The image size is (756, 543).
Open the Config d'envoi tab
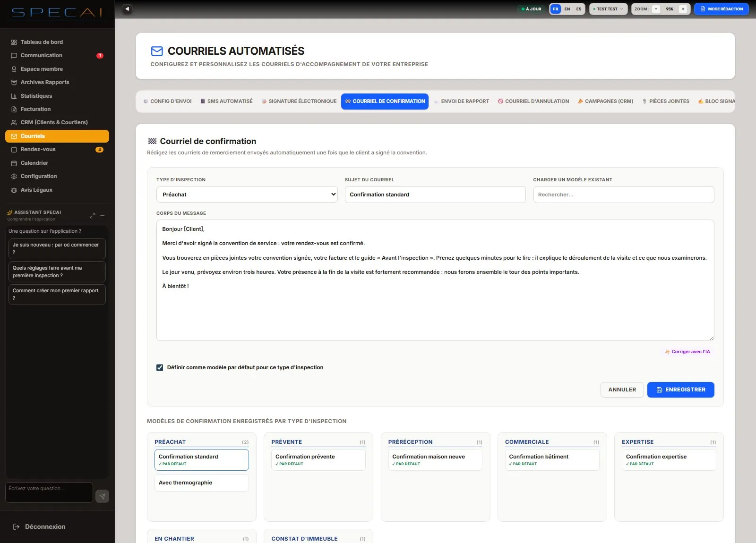coord(168,102)
